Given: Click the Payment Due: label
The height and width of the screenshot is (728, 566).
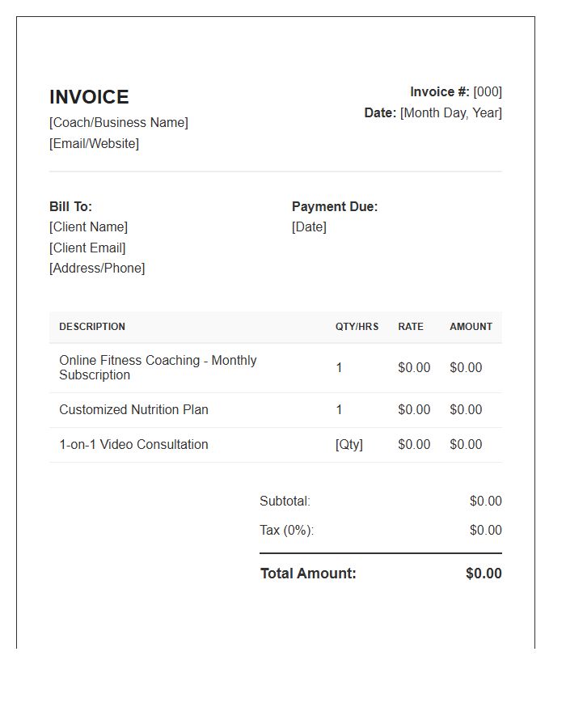Looking at the screenshot, I should coord(335,206).
